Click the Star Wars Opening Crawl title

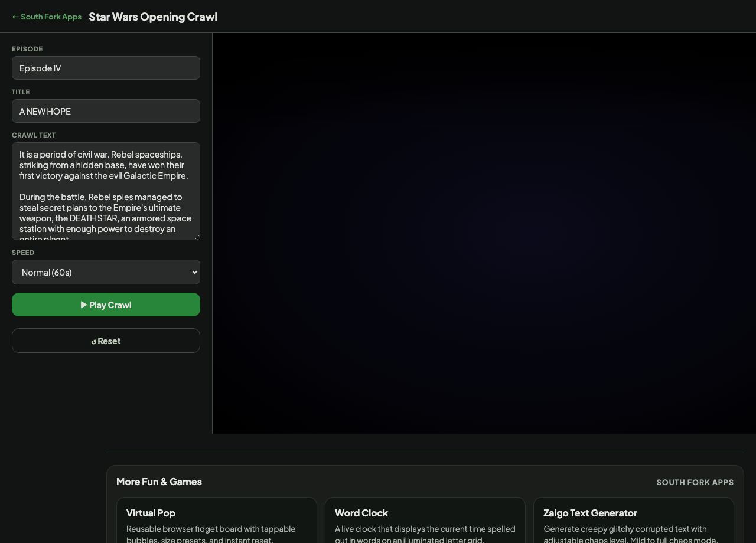[153, 17]
